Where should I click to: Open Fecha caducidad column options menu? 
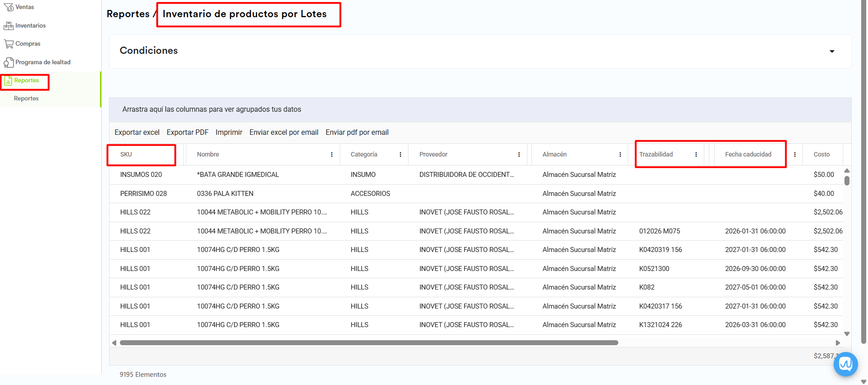[795, 155]
